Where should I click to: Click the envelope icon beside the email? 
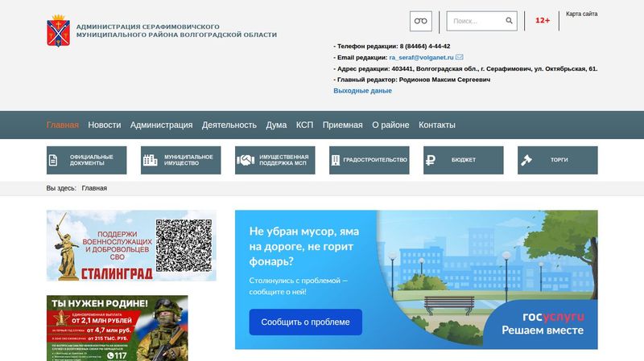tap(460, 57)
